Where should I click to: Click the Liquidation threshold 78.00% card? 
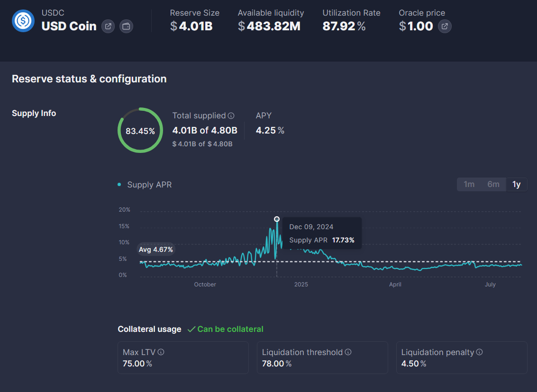[x=322, y=357]
